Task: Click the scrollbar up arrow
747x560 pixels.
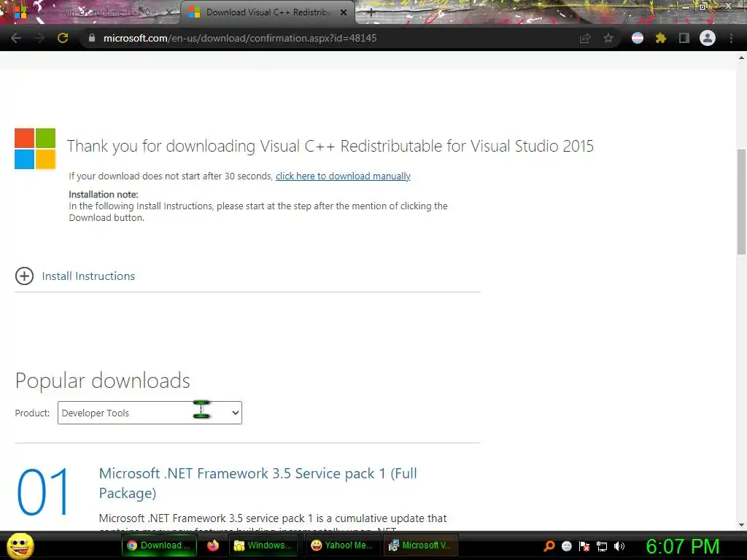Action: pos(741,58)
